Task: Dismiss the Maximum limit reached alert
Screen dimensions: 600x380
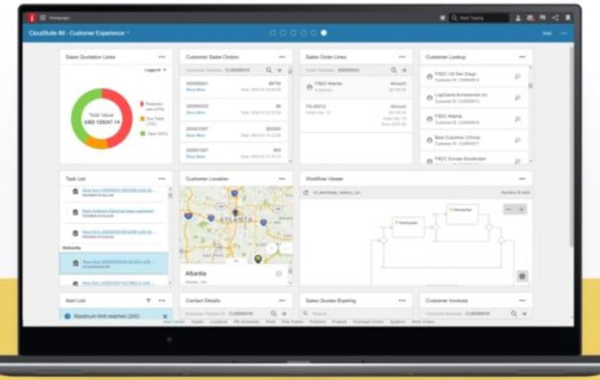Action: tap(165, 316)
